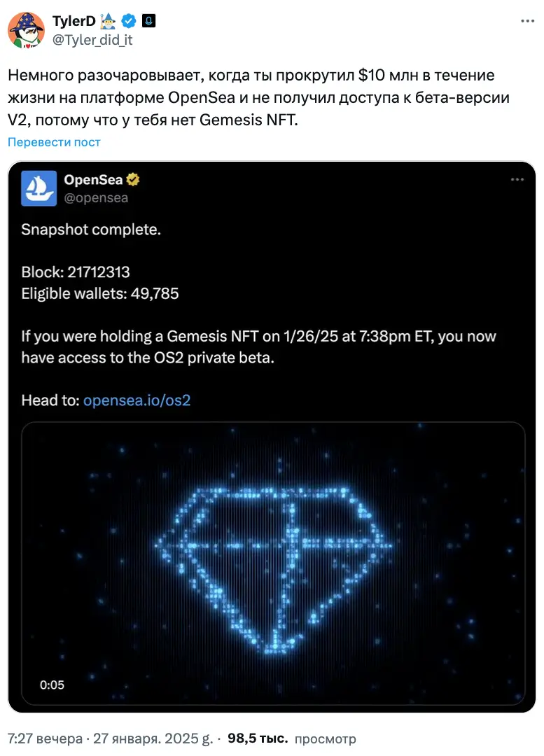Click the OpenSea account name

(94, 180)
